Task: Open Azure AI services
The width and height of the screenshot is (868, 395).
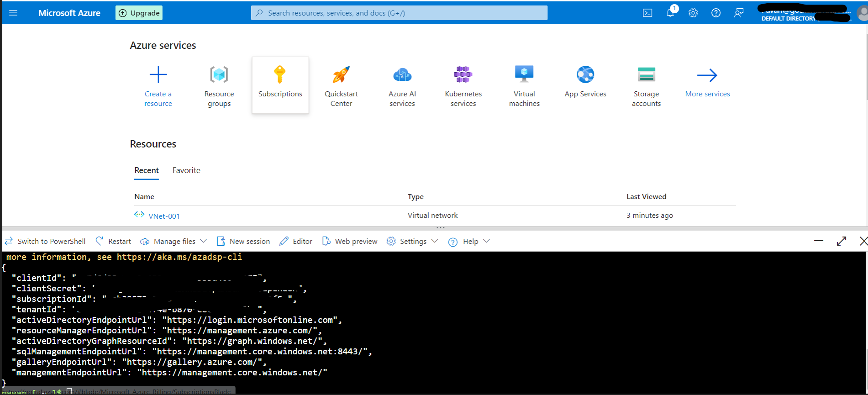Action: tap(402, 85)
